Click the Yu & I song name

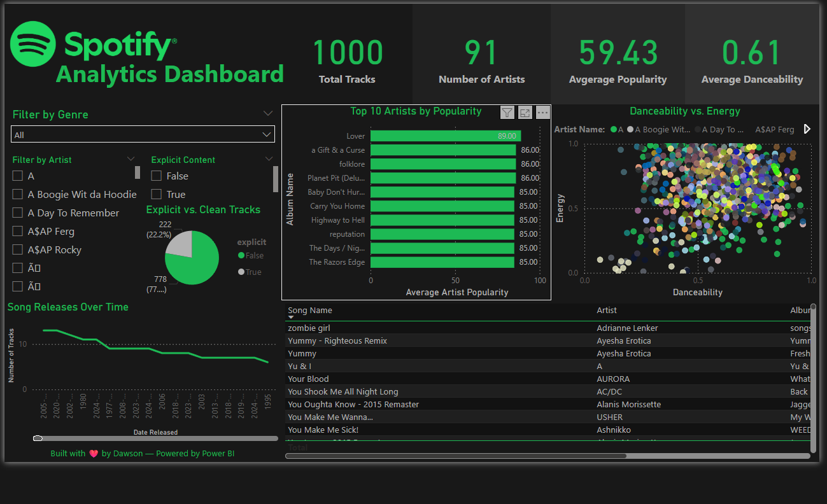point(300,367)
